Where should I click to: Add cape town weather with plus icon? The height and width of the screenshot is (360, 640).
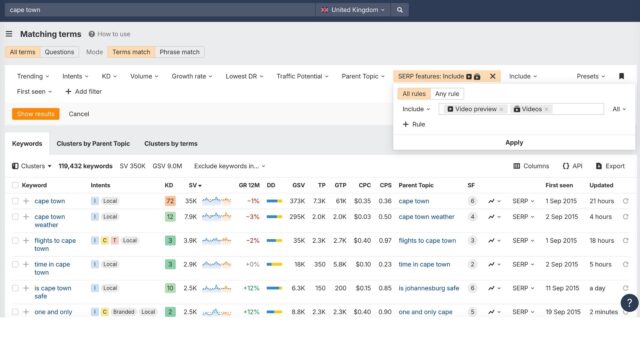(26, 217)
